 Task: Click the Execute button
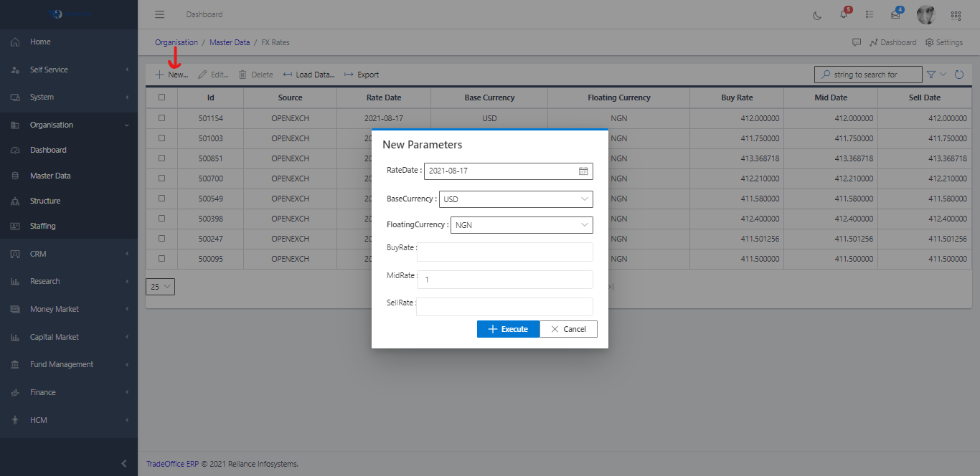click(x=508, y=329)
